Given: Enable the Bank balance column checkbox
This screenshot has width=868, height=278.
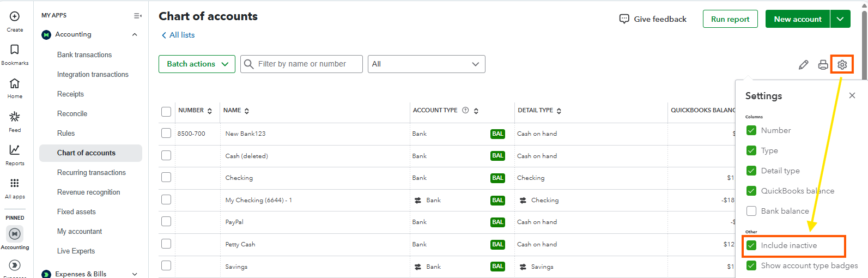Looking at the screenshot, I should [x=751, y=211].
